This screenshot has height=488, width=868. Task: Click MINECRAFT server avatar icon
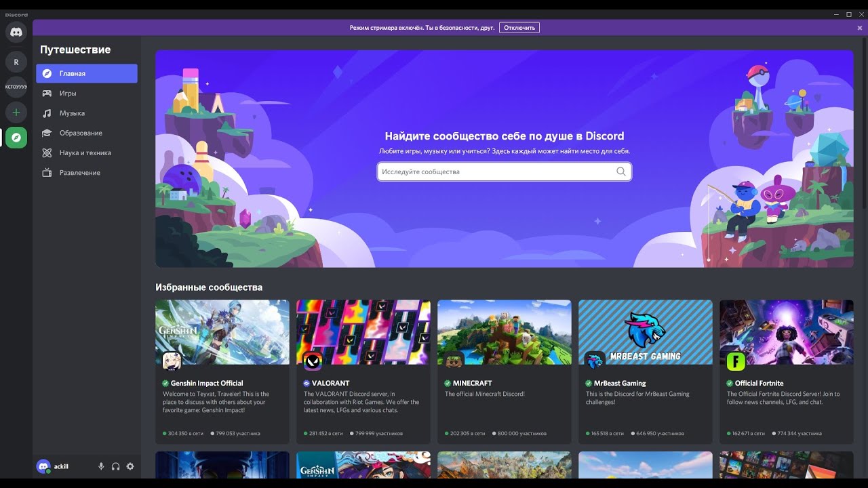coord(454,361)
